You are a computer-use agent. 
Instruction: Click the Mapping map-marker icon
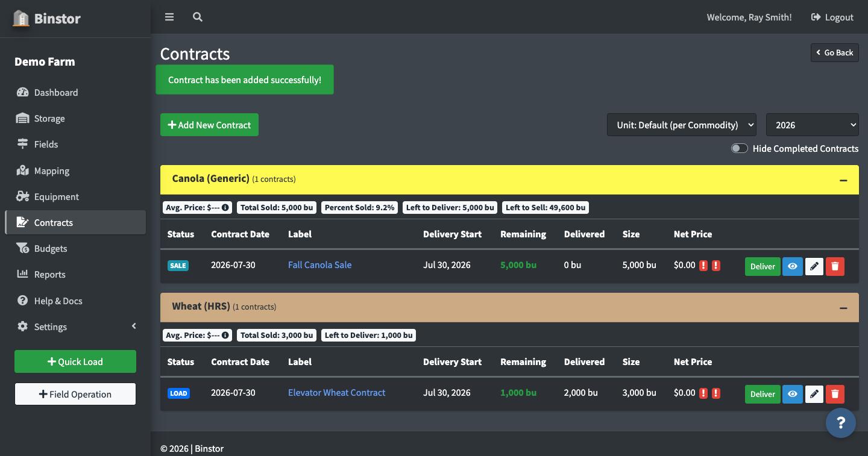click(x=22, y=170)
